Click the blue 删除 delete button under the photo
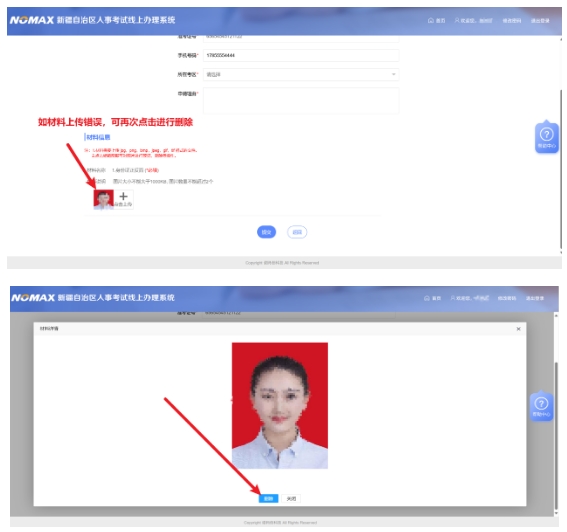Image resolution: width=567 pixels, height=532 pixels. click(x=268, y=499)
